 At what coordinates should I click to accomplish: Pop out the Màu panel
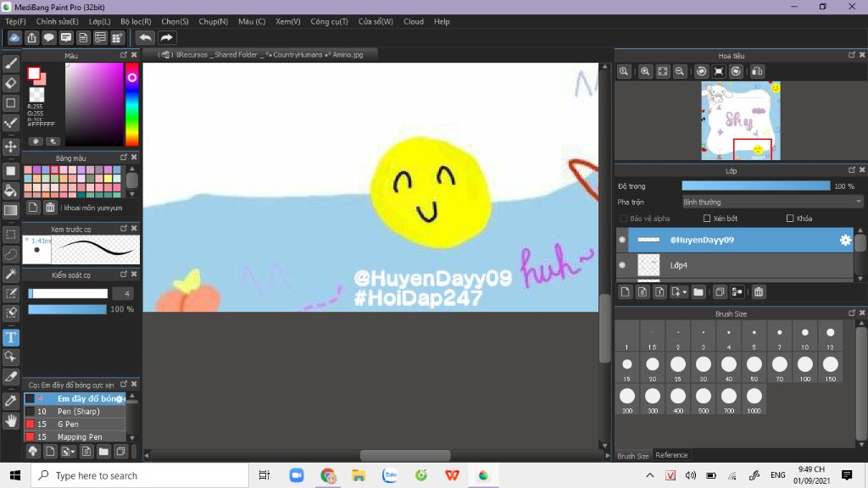[124, 55]
